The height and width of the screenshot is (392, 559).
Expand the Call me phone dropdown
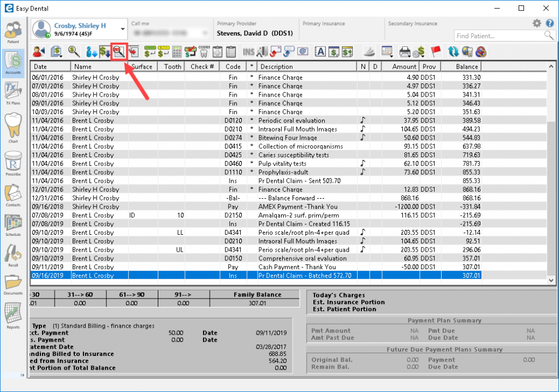[x=205, y=33]
